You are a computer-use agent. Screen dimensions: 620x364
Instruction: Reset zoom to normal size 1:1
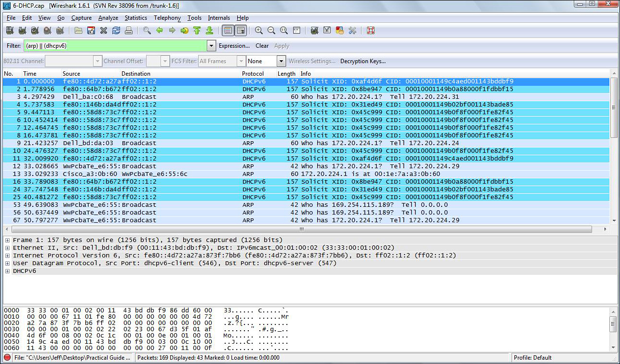point(284,30)
